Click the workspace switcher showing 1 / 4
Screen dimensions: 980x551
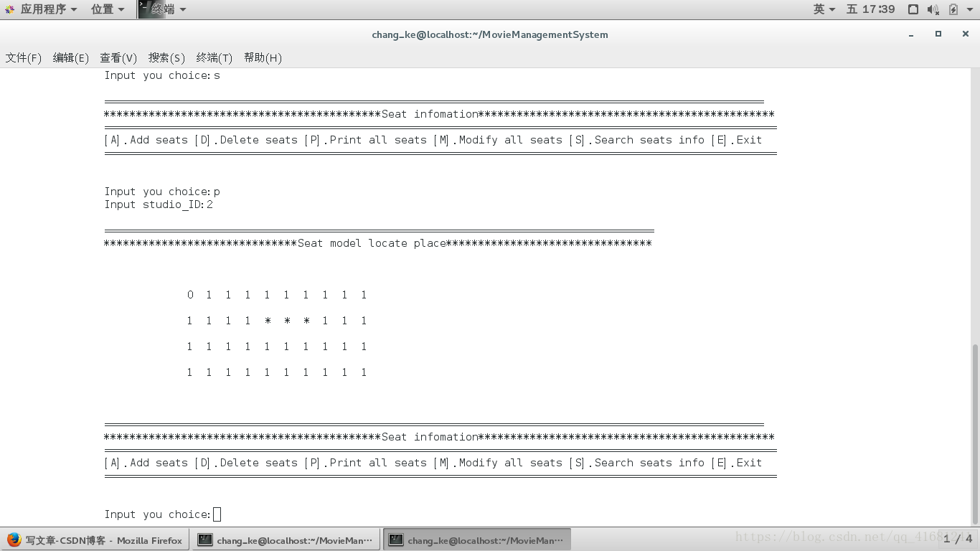click(958, 539)
